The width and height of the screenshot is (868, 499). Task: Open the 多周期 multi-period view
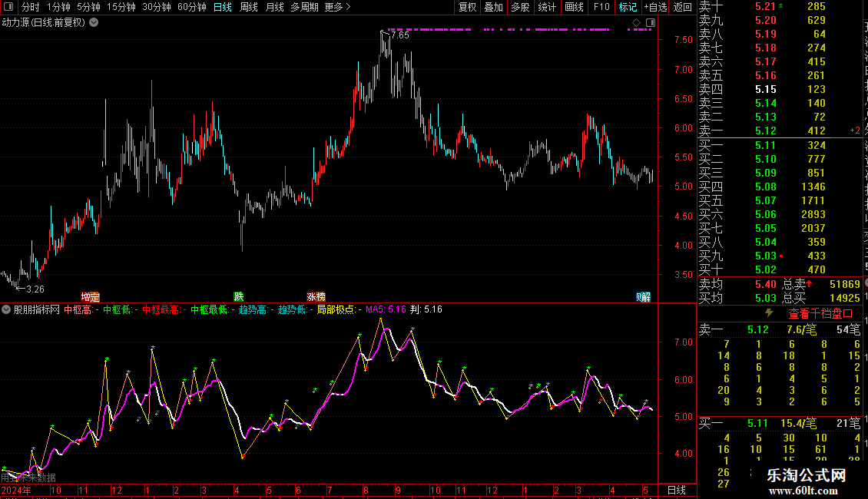tap(304, 7)
